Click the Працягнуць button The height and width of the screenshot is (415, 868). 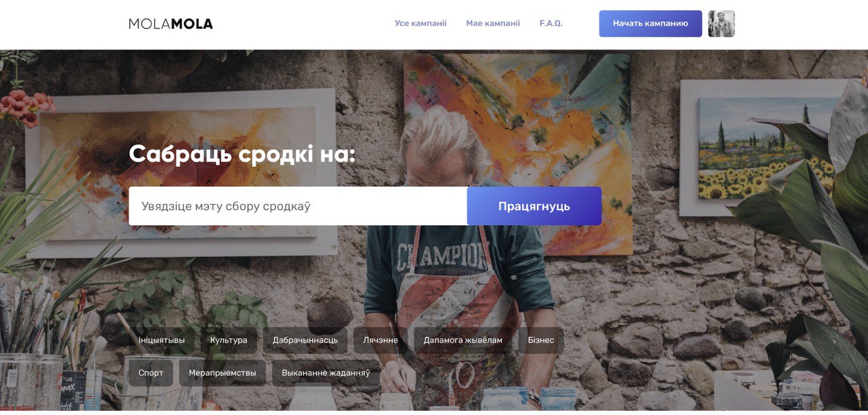(x=534, y=206)
